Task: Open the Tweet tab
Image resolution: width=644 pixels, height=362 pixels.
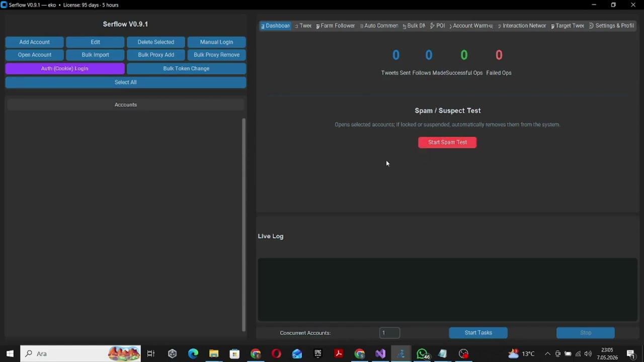Action: pos(303,26)
